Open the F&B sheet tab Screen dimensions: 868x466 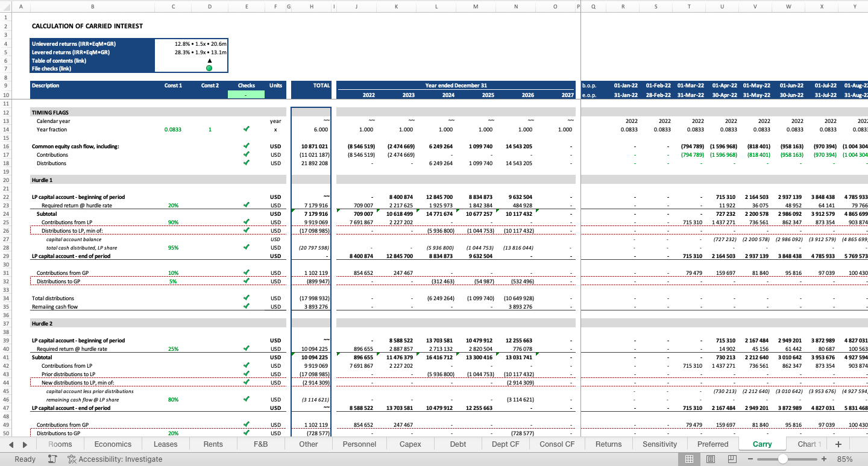point(261,444)
